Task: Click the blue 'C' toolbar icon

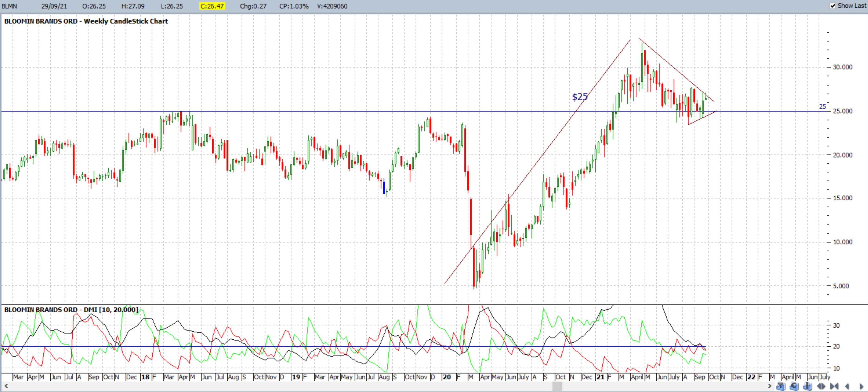Action: pos(794,386)
